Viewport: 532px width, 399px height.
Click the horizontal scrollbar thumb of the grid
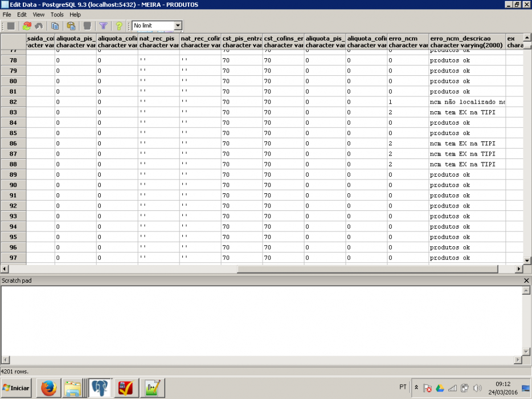(x=367, y=269)
